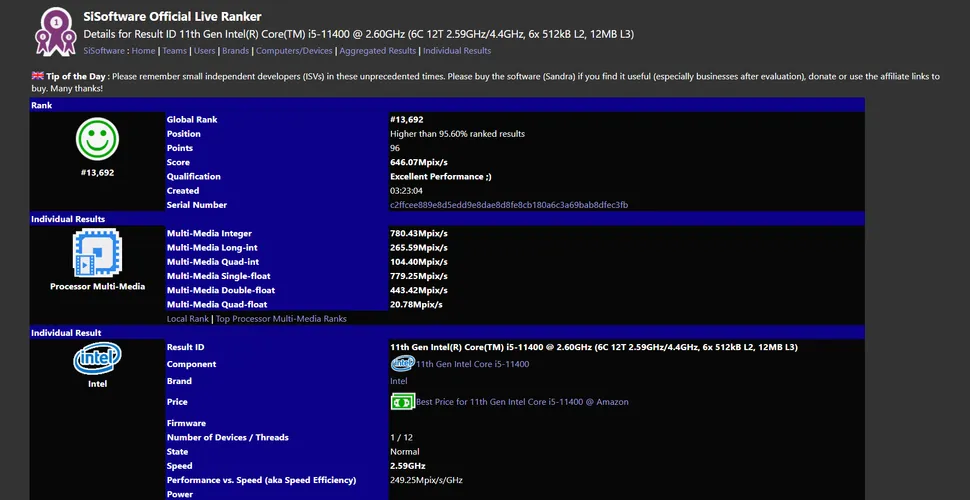Click the Position text Higher than 95.60%
Screen dimensions: 970x500
458,134
